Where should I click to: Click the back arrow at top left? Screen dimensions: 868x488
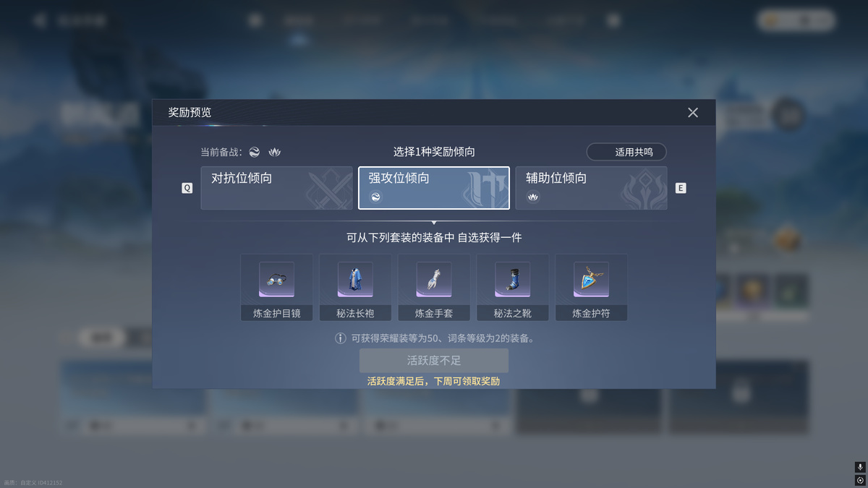[39, 20]
